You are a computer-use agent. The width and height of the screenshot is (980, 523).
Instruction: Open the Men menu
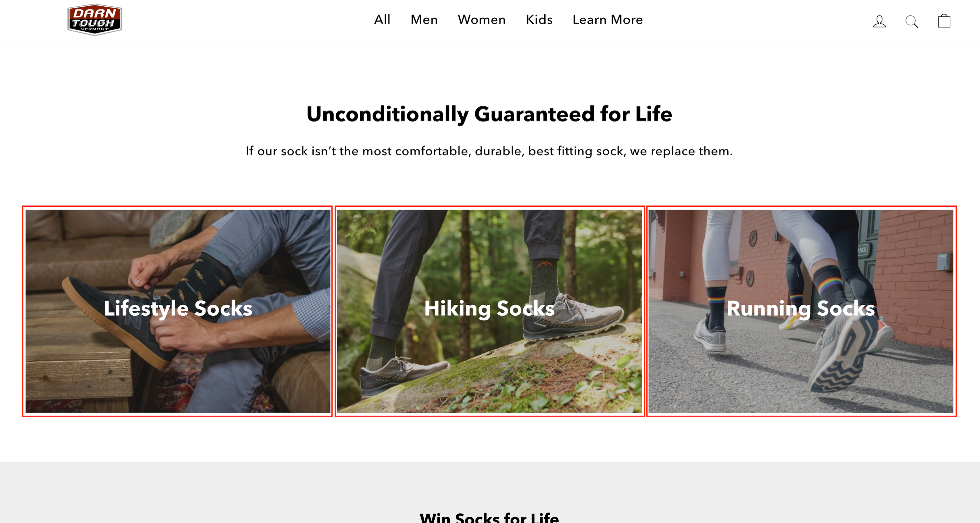(424, 20)
